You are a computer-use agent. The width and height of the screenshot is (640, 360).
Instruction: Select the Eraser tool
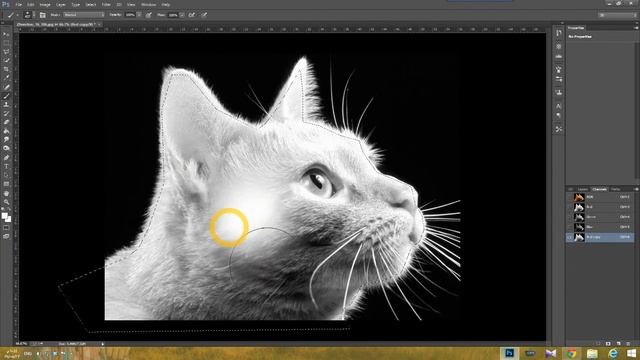[6, 122]
